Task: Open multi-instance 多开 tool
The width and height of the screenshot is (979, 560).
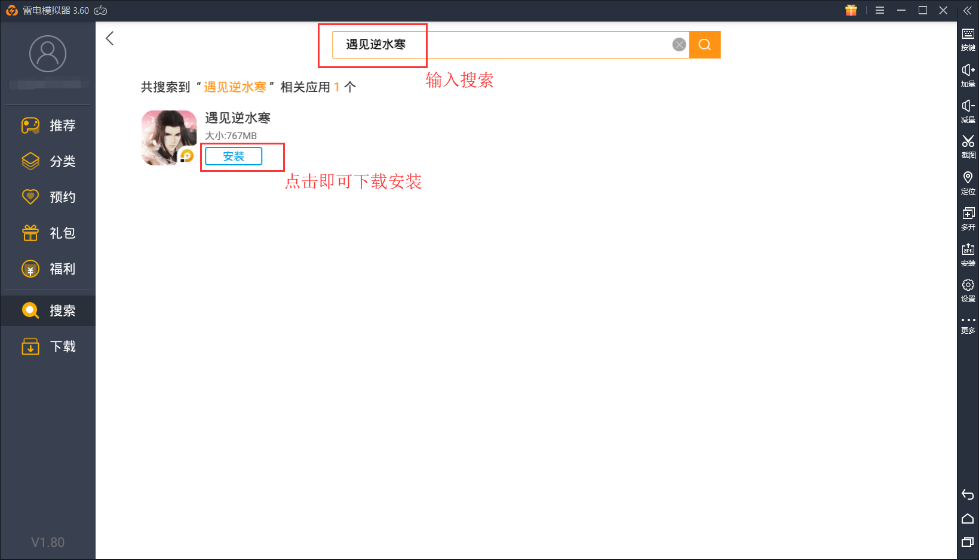Action: 968,218
